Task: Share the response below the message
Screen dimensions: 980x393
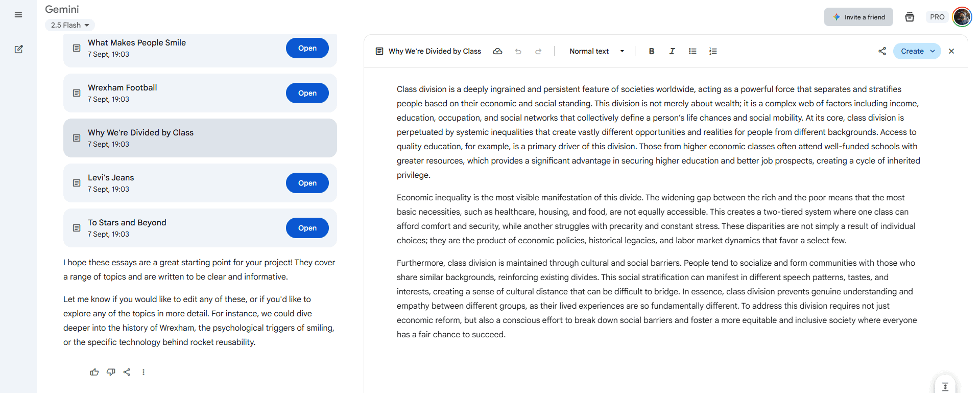Action: click(x=127, y=372)
